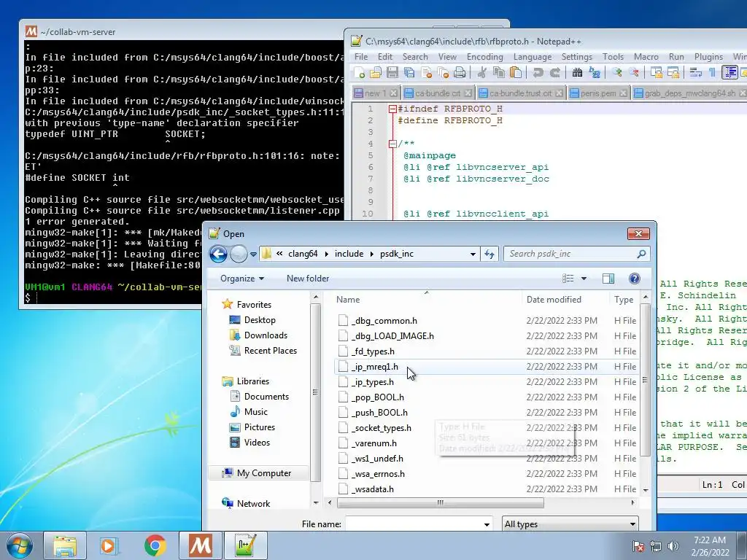
Task: Open the change view options dropdown arrow
Action: (x=584, y=279)
